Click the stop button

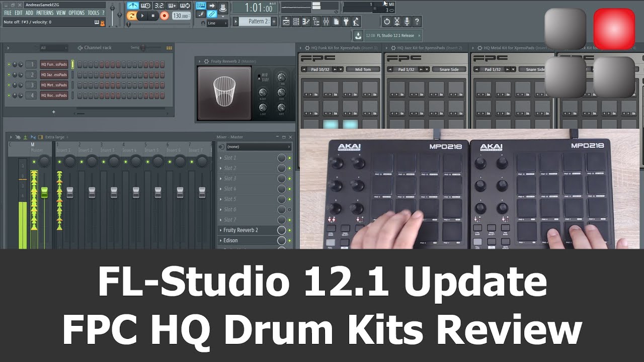(x=153, y=16)
